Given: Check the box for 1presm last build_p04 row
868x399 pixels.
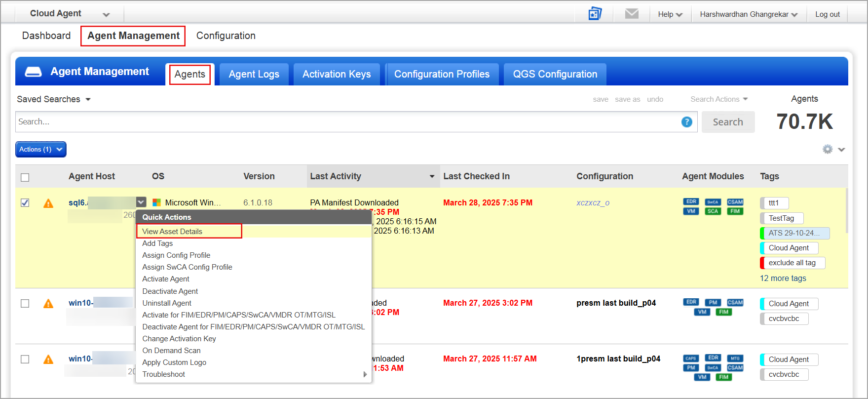Looking at the screenshot, I should point(25,359).
